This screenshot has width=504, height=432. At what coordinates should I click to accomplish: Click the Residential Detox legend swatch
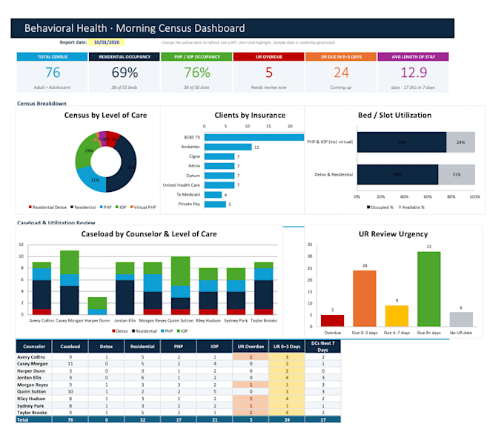(30, 207)
